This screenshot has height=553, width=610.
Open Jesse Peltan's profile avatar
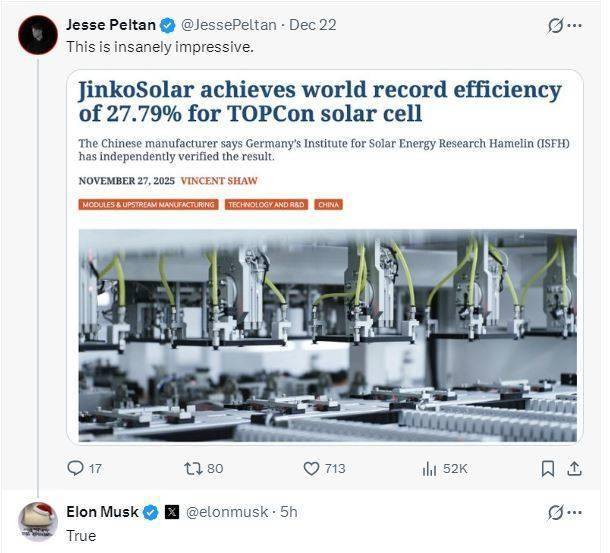pyautogui.click(x=37, y=35)
